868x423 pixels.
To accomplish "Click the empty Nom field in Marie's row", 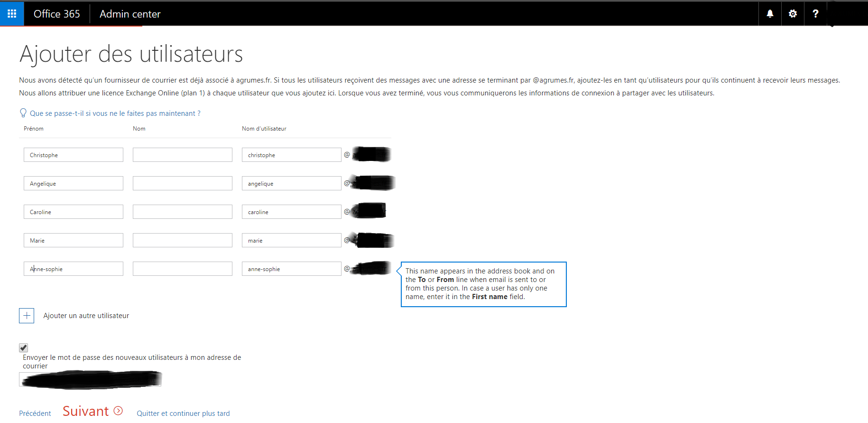I will [x=183, y=240].
